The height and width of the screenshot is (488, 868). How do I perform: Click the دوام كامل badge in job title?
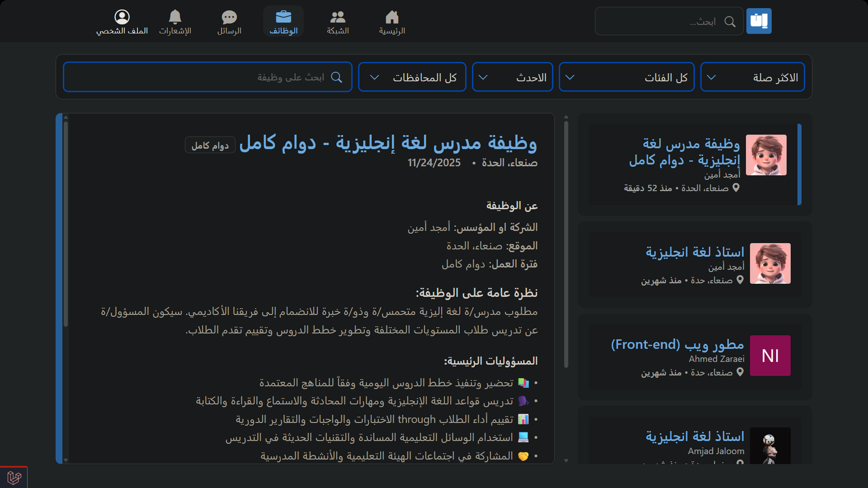(x=210, y=145)
